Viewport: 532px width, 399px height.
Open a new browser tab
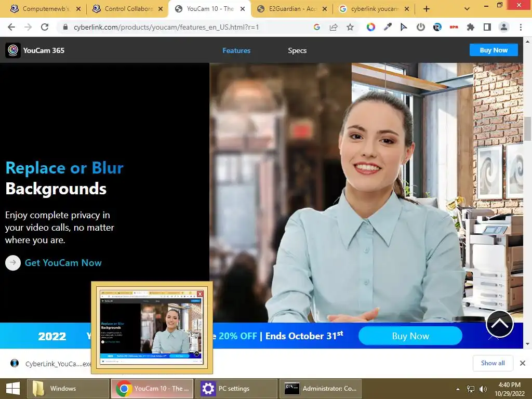click(x=427, y=9)
